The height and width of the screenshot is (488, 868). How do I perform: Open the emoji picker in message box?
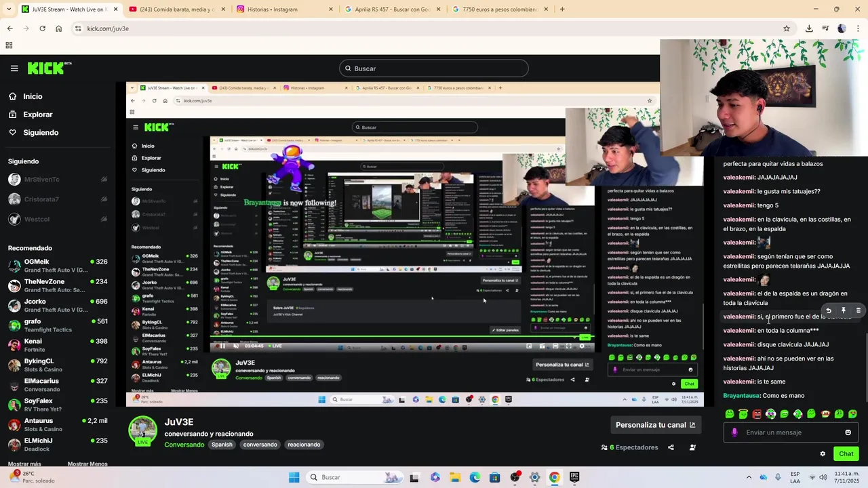(848, 432)
